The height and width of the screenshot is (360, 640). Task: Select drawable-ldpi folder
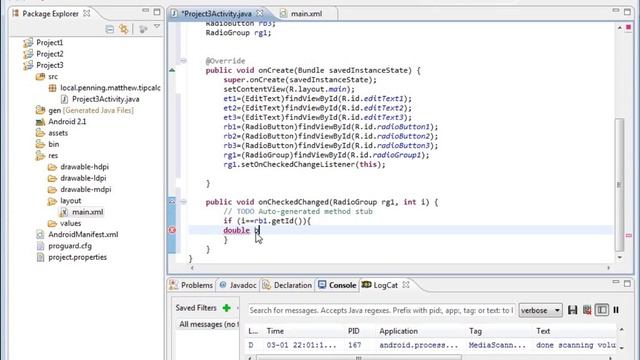point(83,178)
